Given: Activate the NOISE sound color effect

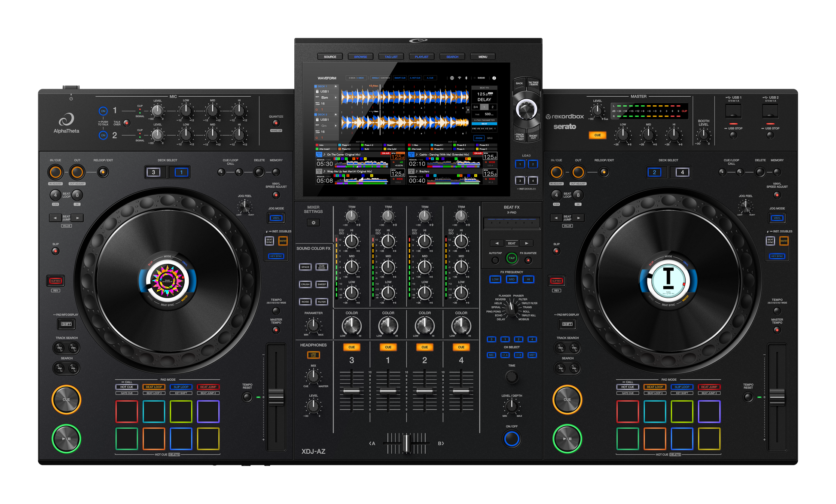Looking at the screenshot, I should pyautogui.click(x=305, y=301).
